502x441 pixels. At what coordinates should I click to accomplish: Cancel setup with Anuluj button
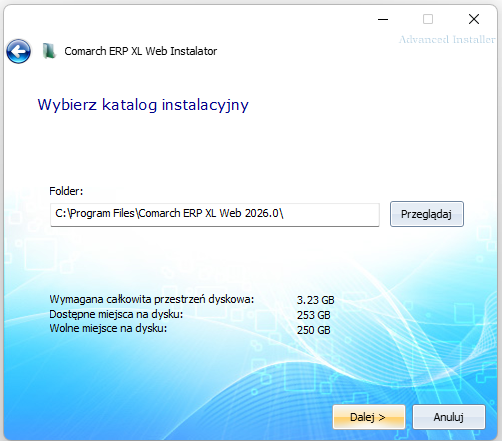pos(449,417)
